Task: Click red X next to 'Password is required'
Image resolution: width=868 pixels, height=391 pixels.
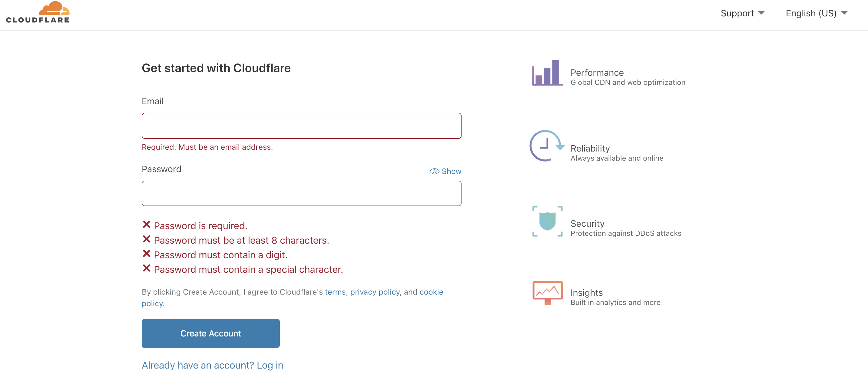Action: [146, 225]
